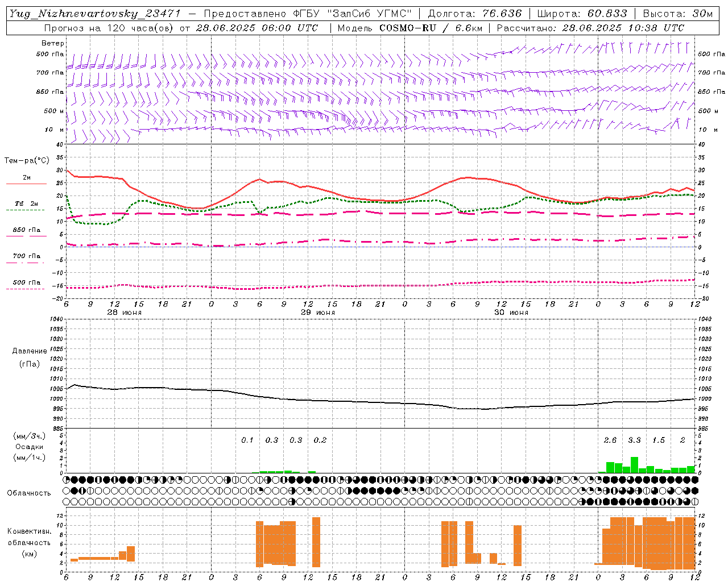728x582 pixels.
Task: Click the red 2м temperature legend line
Action: [26, 184]
